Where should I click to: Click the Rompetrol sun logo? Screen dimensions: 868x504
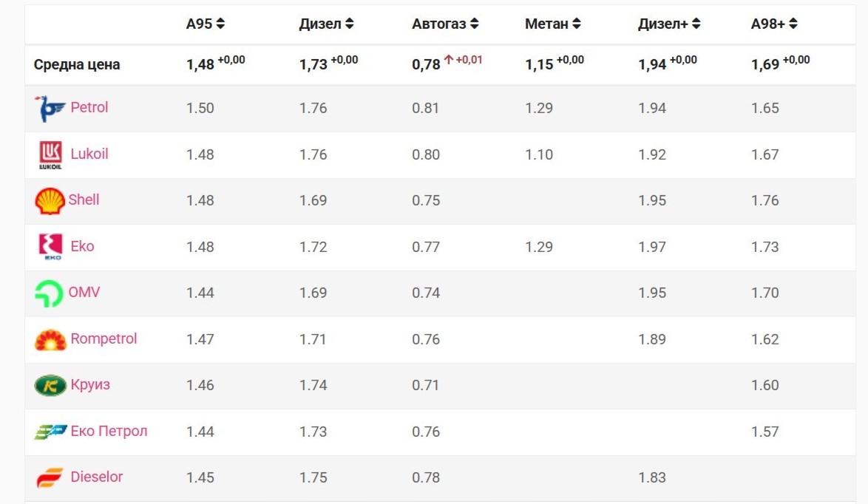(50, 340)
